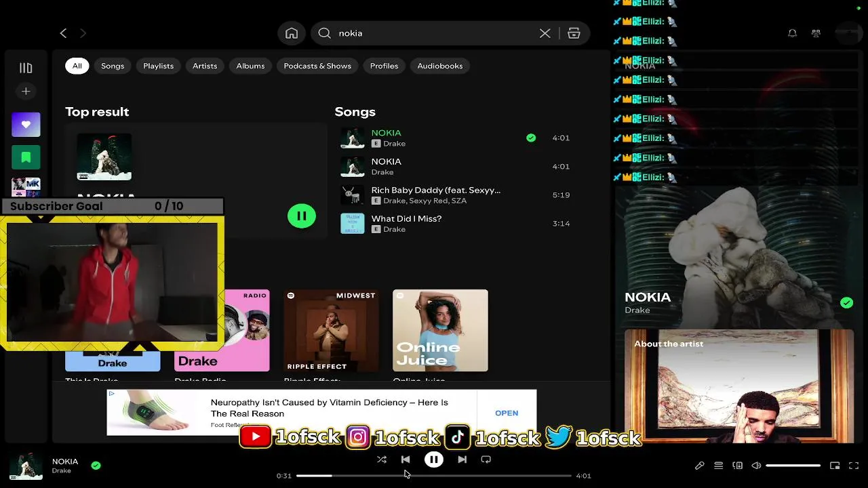
Task: Play What Did I Miss? song row
Action: [x=457, y=223]
